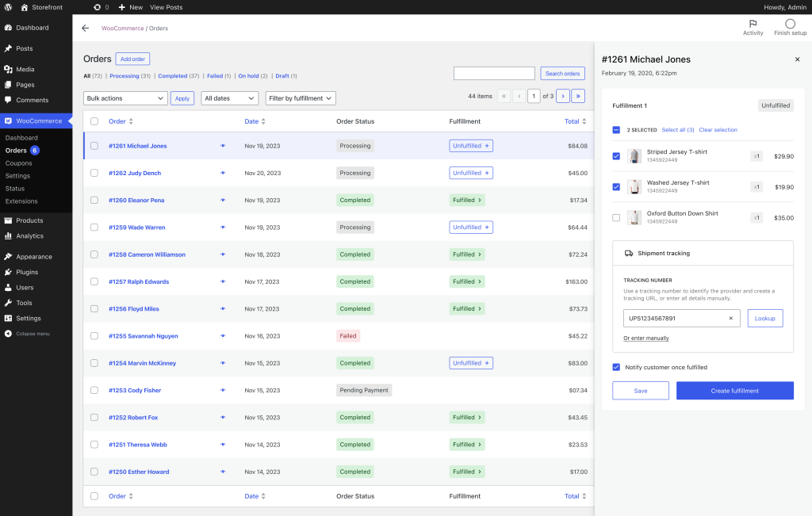Open Products in the sidebar menu

[x=29, y=220]
